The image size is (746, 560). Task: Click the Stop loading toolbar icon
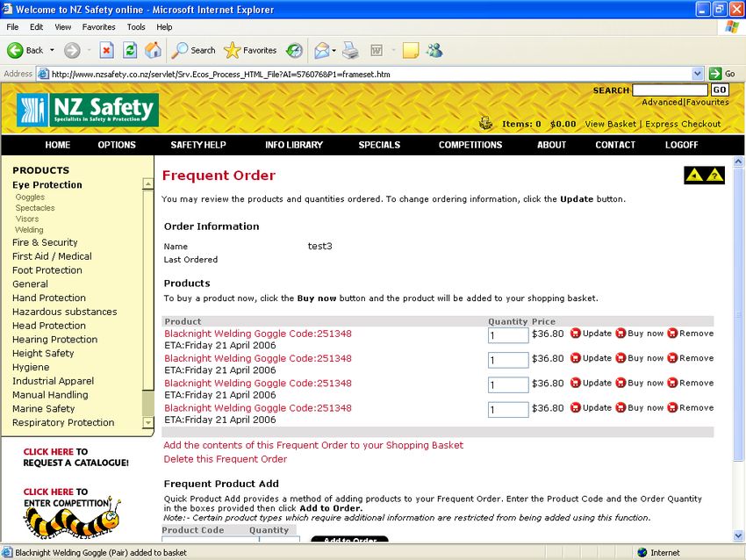pyautogui.click(x=106, y=50)
